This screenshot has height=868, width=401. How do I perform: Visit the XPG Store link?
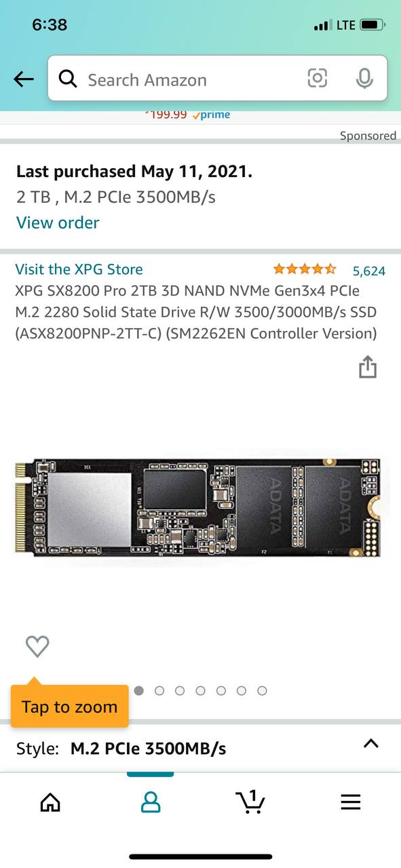79,269
